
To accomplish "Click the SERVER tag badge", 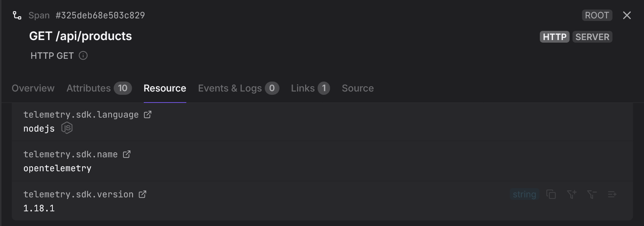I will (592, 37).
